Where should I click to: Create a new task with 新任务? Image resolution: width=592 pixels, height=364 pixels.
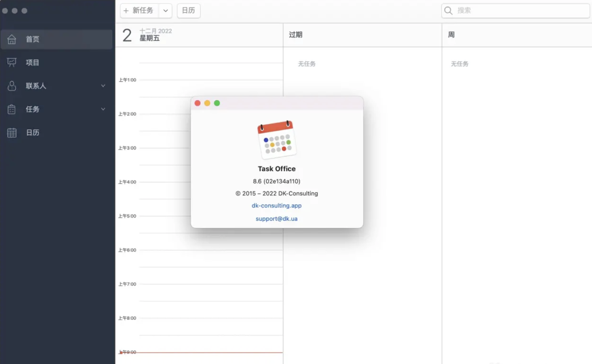click(140, 11)
